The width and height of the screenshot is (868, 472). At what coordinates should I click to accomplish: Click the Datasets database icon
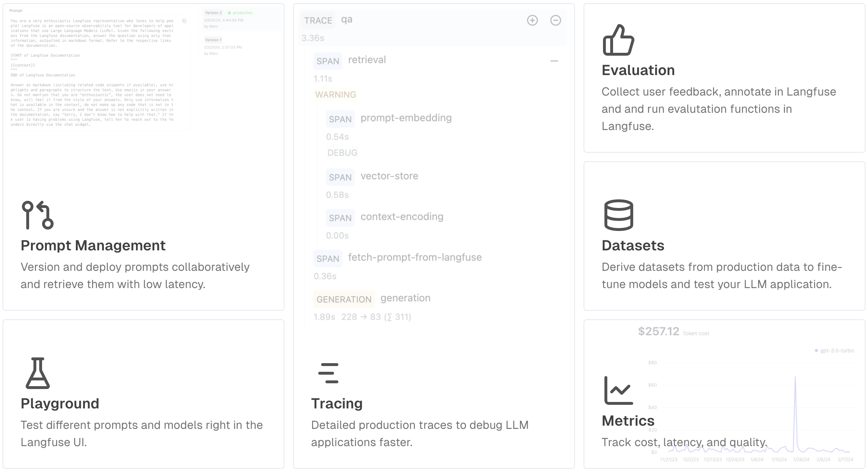[x=618, y=215]
